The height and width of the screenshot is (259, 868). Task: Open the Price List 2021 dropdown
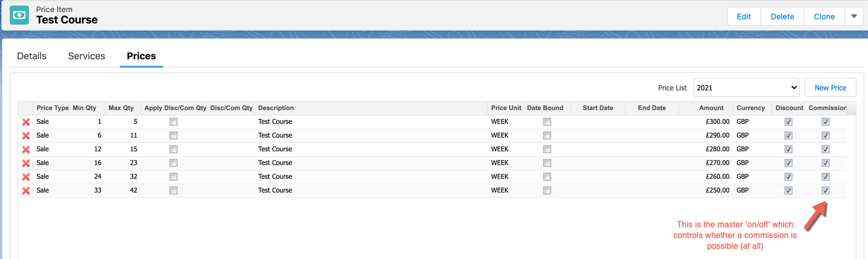pos(746,88)
